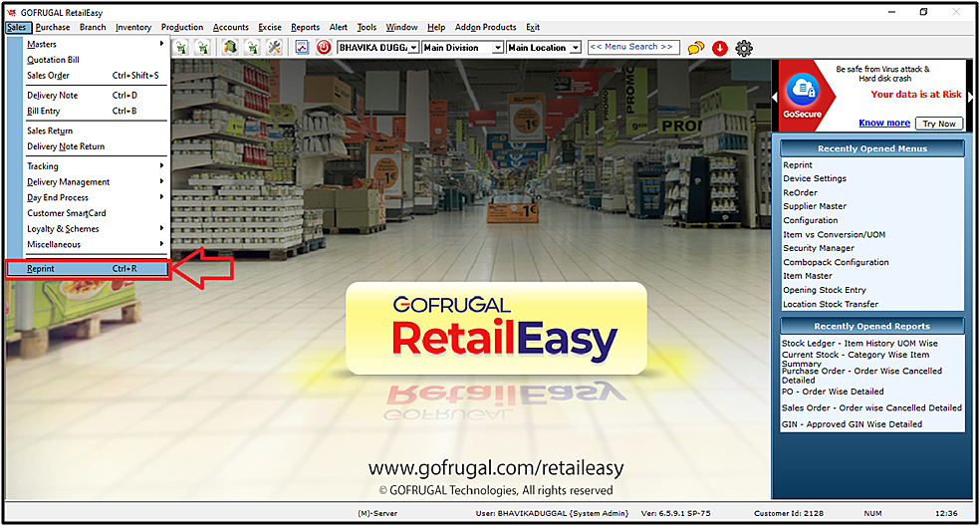Expand the Tracking submenu
The image size is (980, 526).
tap(96, 165)
